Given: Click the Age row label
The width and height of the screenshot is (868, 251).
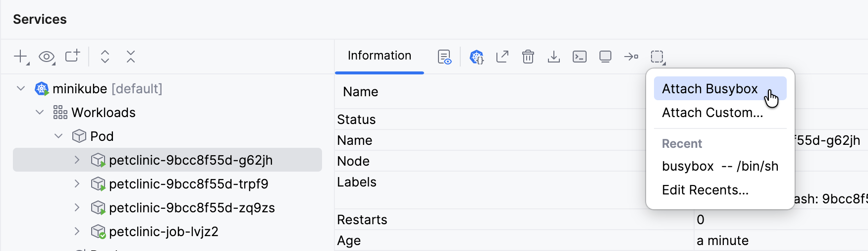Looking at the screenshot, I should pos(349,241).
